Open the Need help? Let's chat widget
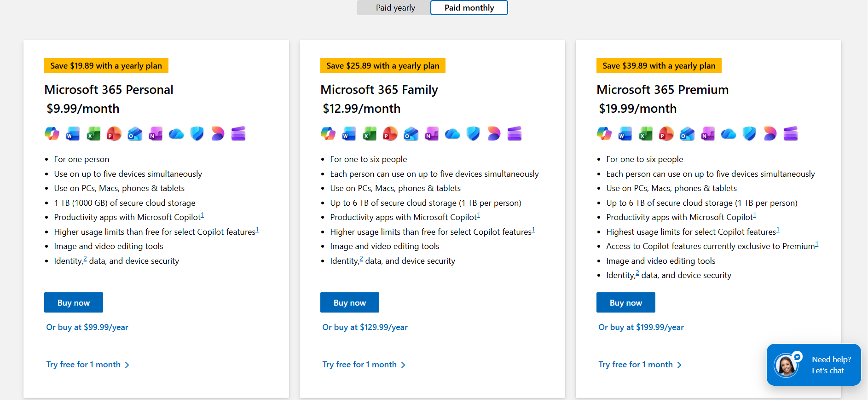The height and width of the screenshot is (400, 868). point(814,365)
